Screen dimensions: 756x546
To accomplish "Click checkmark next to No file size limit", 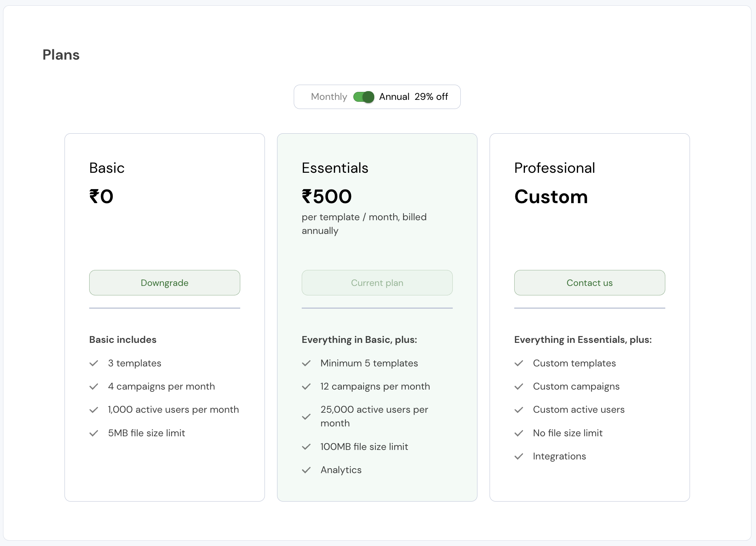I will [519, 433].
